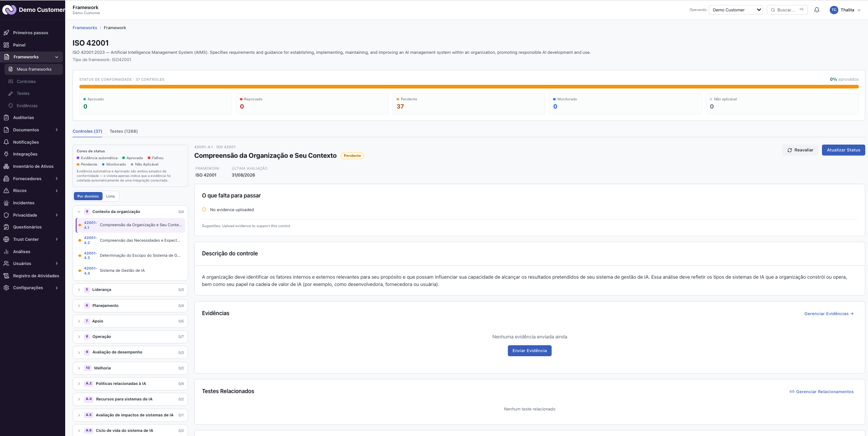Image resolution: width=868 pixels, height=436 pixels.
Task: Click the Enviar Evidência button
Action: point(529,351)
